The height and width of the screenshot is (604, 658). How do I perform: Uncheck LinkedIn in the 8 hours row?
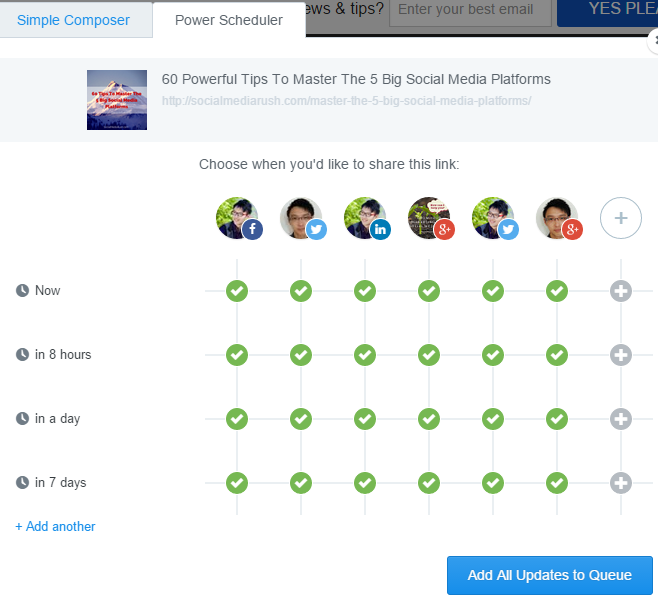[x=365, y=355]
